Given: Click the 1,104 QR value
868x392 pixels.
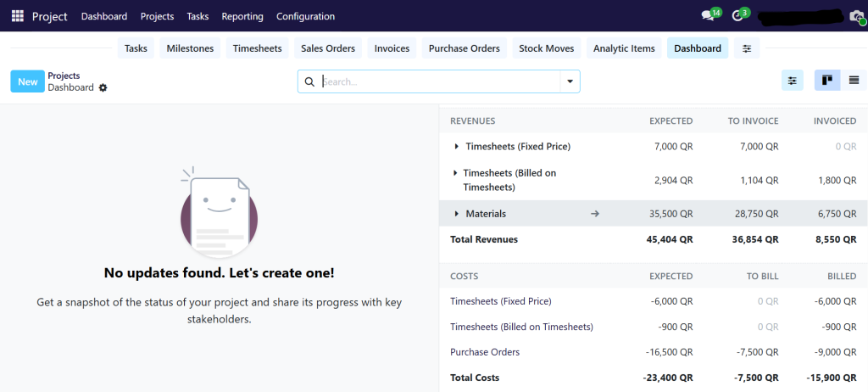Looking at the screenshot, I should click(x=759, y=180).
